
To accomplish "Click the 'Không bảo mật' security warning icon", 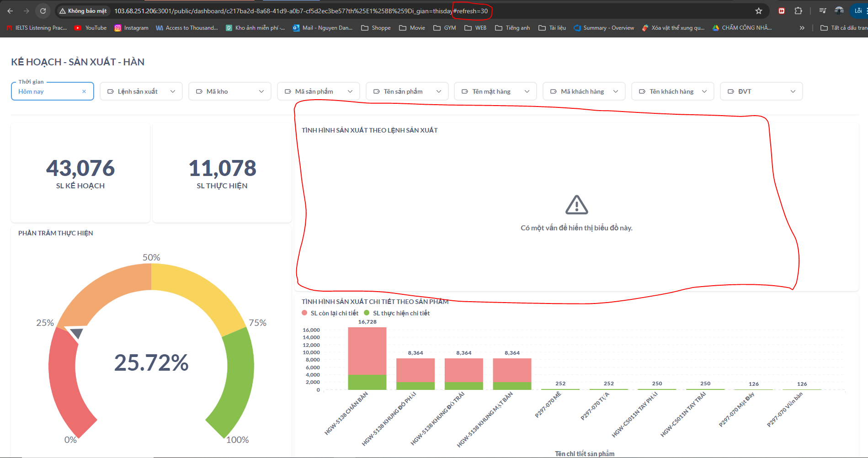I will coord(63,11).
